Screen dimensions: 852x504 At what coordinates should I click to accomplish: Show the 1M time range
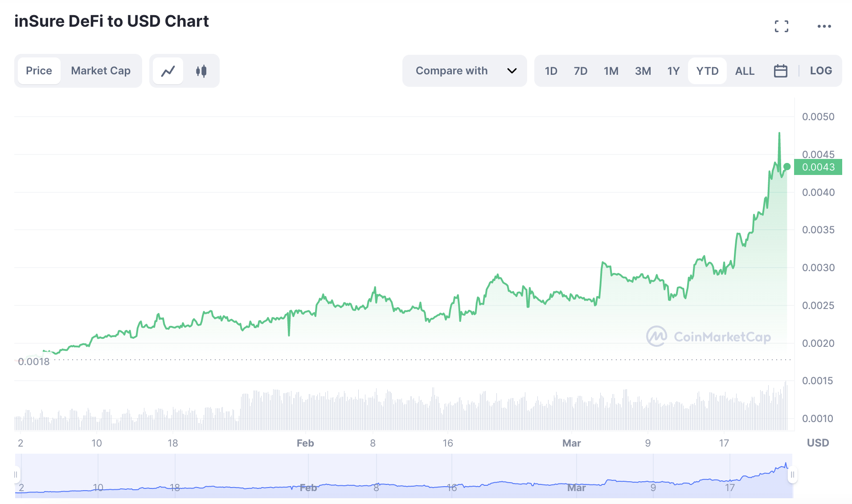point(611,71)
